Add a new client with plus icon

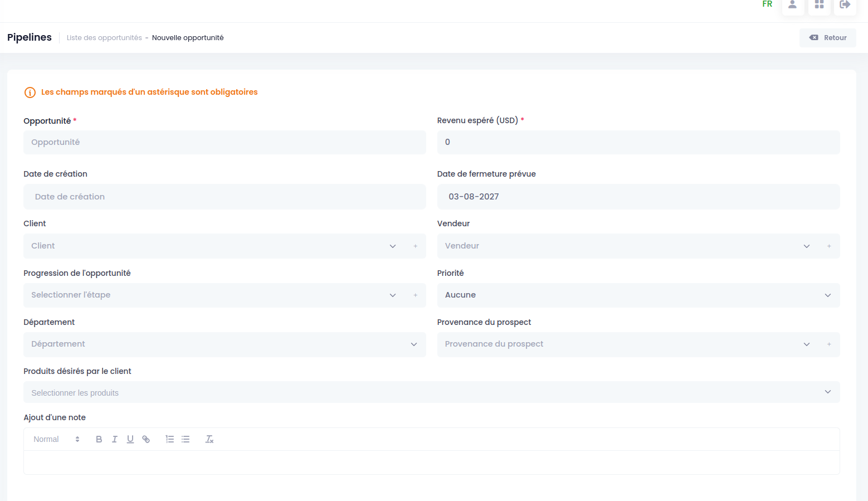tap(416, 246)
